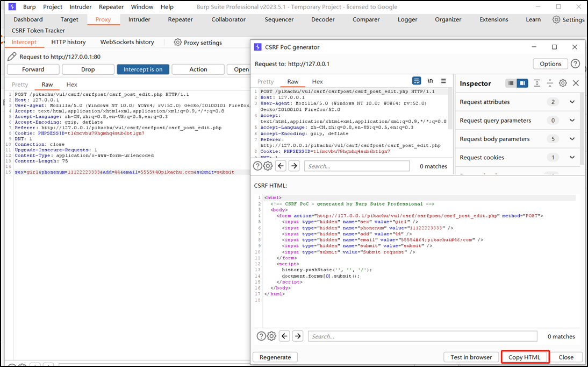Open the Logger tab

coord(407,19)
